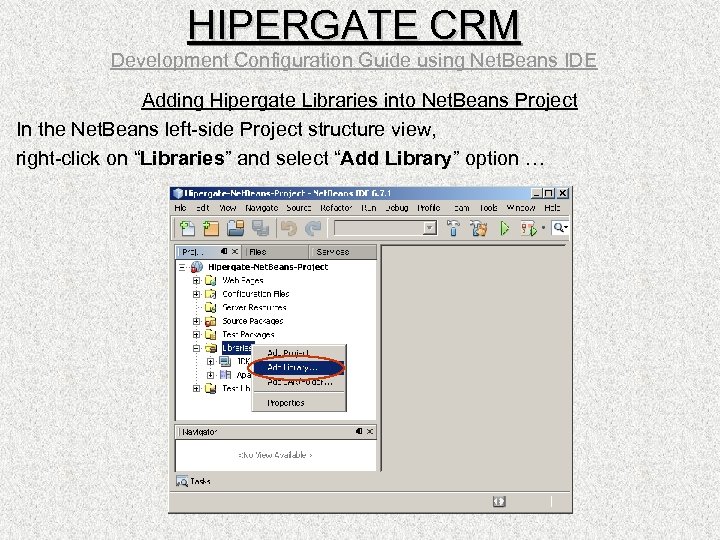The width and height of the screenshot is (720, 540).
Task: Expand the JDK library node
Action: pos(210,361)
